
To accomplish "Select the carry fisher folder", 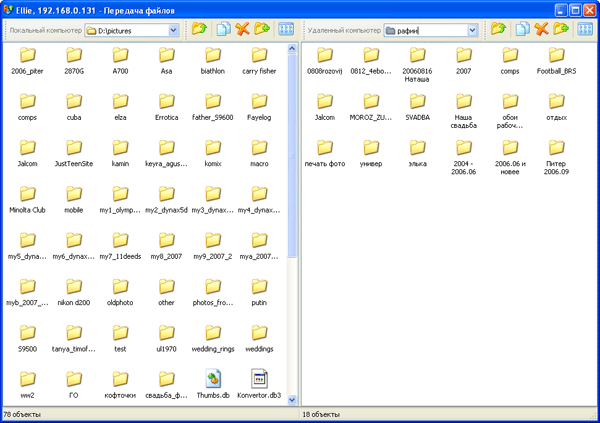I will pos(259,60).
